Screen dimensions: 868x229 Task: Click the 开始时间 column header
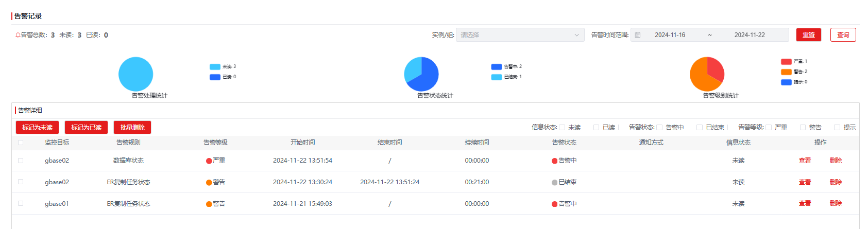point(302,143)
